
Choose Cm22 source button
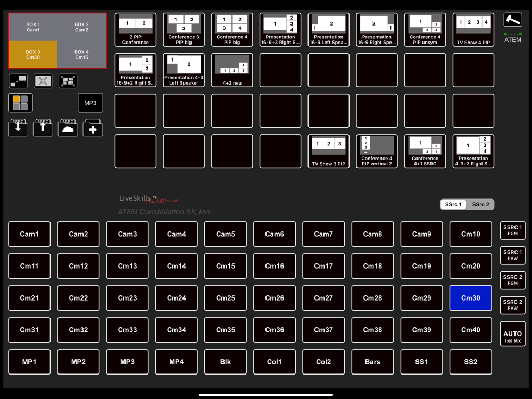coord(78,298)
